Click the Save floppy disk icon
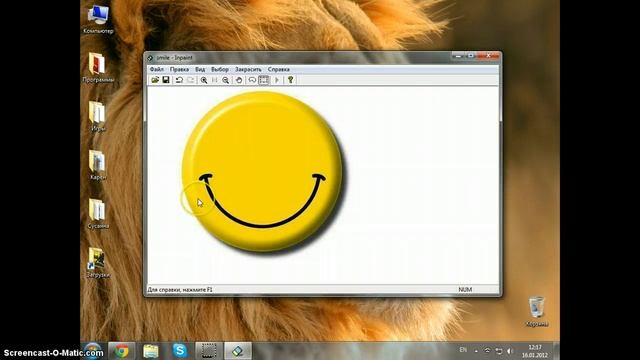The image size is (640, 360). (x=166, y=80)
